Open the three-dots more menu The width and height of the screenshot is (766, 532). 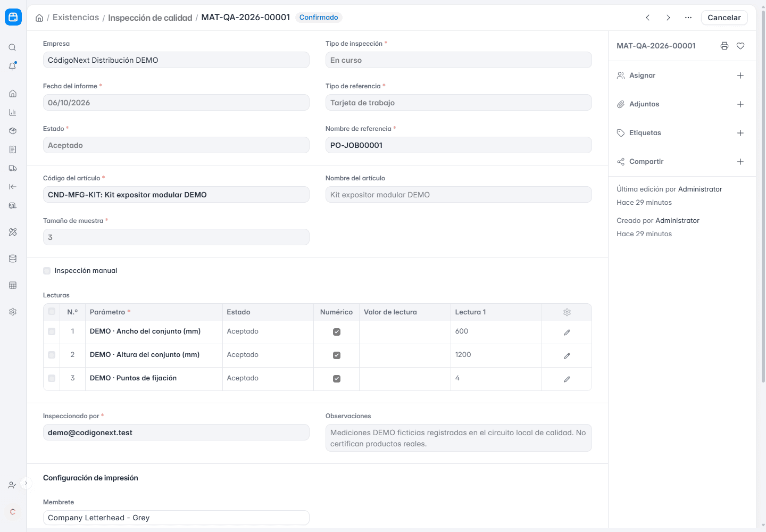[688, 18]
